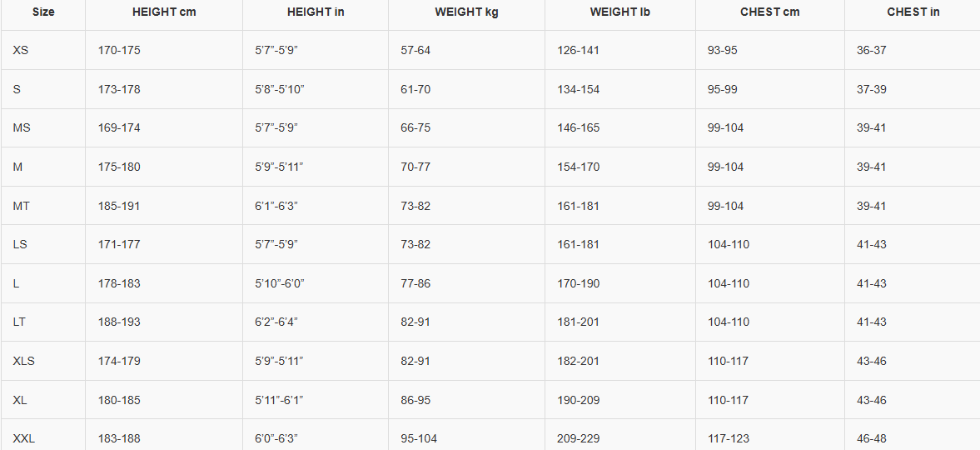Select the MS size row label
This screenshot has width=980, height=450.
point(22,127)
